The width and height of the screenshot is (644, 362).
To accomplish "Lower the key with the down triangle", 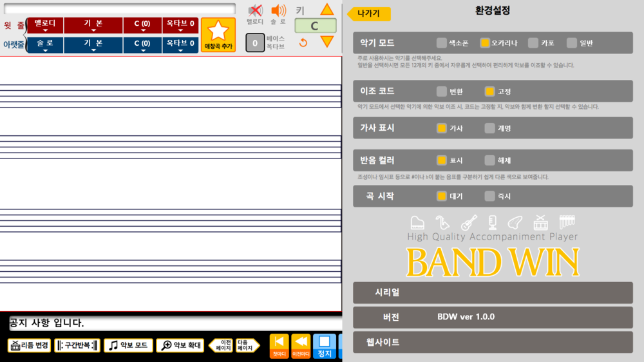I will [x=327, y=42].
